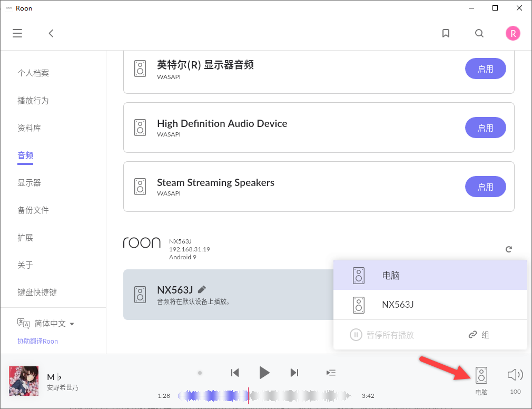
Task: Click speaker icon on the NX563J card
Action: click(140, 295)
